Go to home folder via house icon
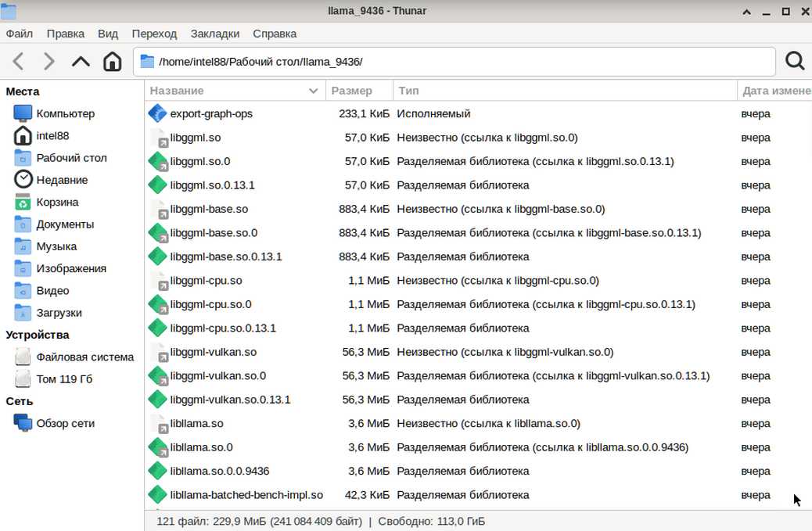The width and height of the screenshot is (812, 531). click(x=112, y=62)
